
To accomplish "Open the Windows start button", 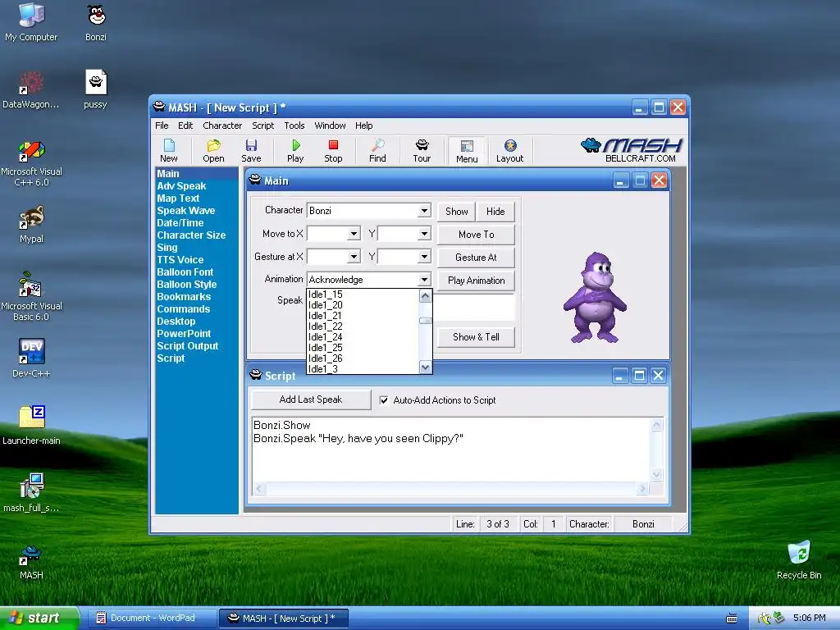I will point(39,619).
